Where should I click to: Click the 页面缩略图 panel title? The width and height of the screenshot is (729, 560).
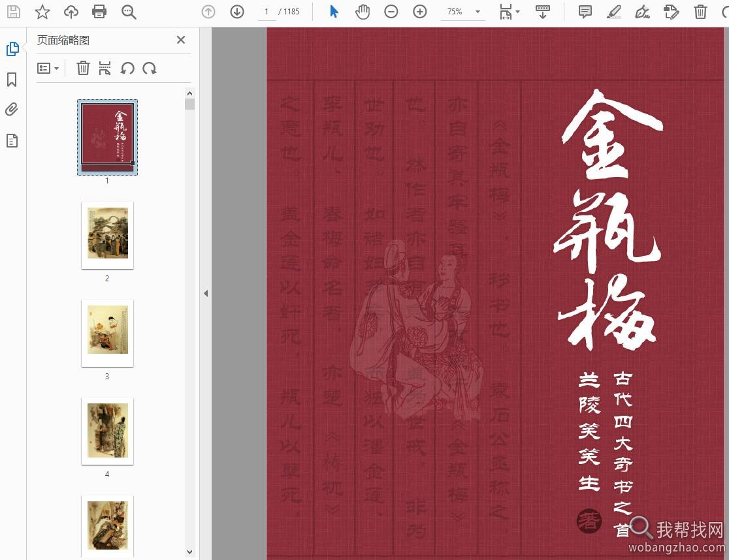tap(63, 40)
